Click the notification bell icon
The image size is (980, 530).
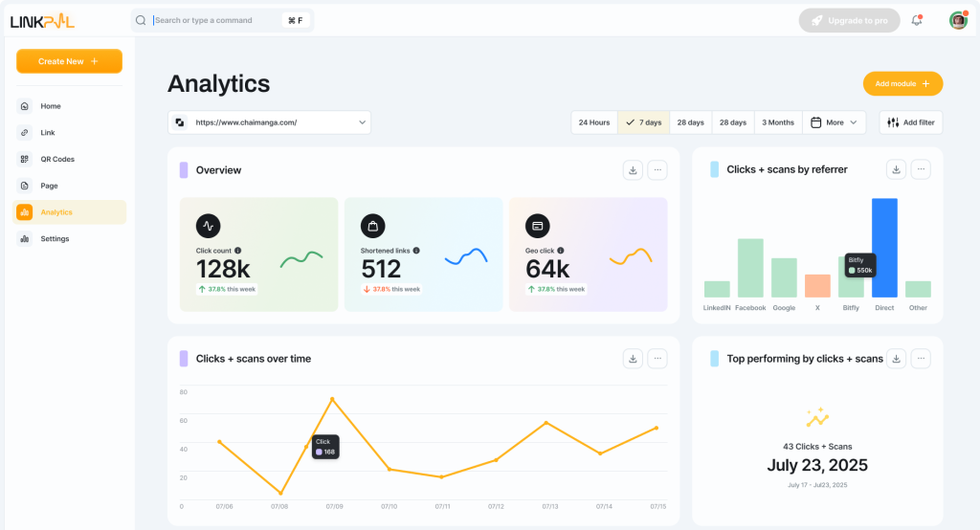click(x=917, y=21)
